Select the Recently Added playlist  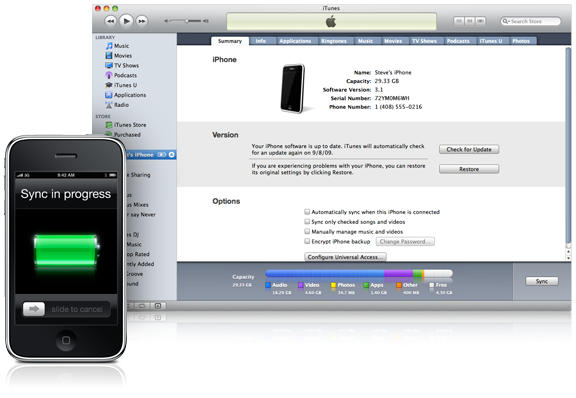point(140,264)
